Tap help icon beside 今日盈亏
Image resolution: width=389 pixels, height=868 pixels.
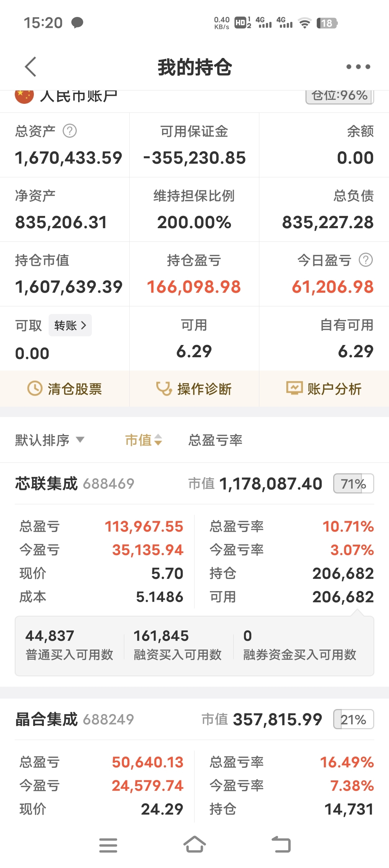click(366, 260)
